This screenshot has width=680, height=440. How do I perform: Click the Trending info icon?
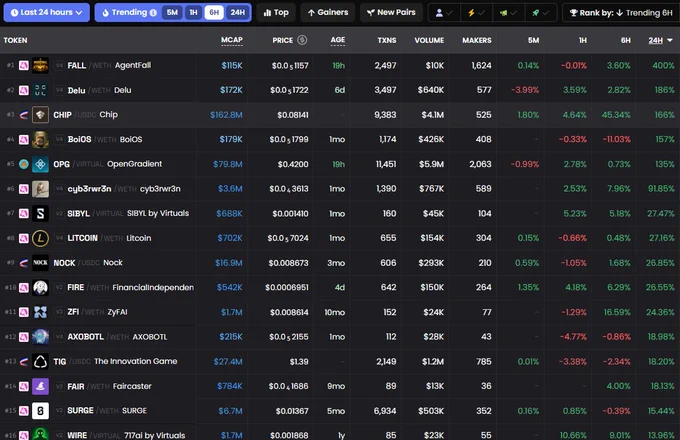point(153,13)
